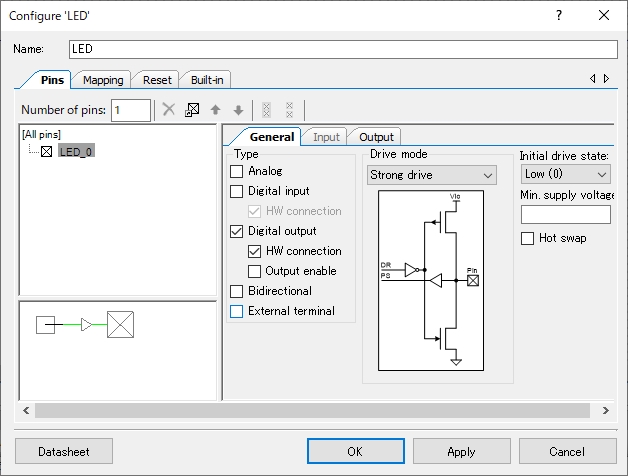
Task: Select the General sub-tab
Action: tap(272, 137)
